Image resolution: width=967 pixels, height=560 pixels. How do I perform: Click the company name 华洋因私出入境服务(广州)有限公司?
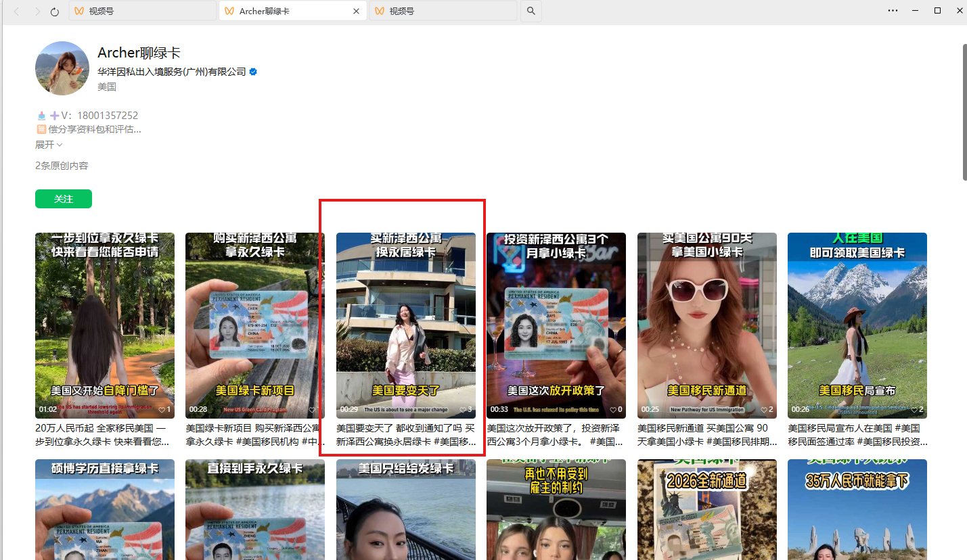coord(172,72)
